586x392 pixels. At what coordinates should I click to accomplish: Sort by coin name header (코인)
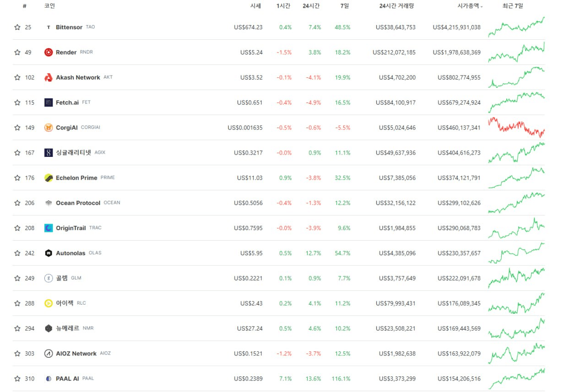click(x=49, y=6)
